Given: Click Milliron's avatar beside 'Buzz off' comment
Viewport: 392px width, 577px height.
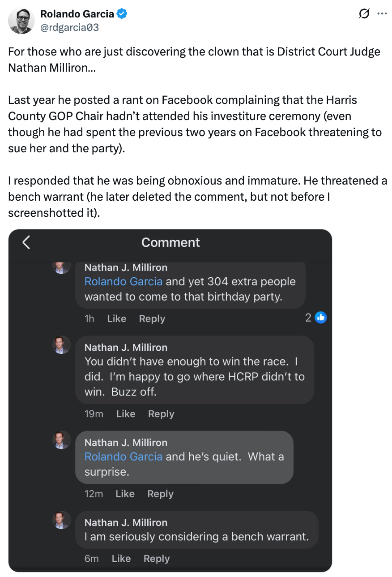Looking at the screenshot, I should tap(61, 345).
